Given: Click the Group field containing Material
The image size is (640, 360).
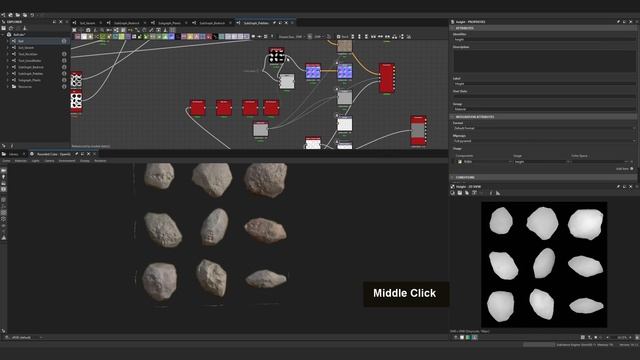Looking at the screenshot, I should pyautogui.click(x=544, y=109).
